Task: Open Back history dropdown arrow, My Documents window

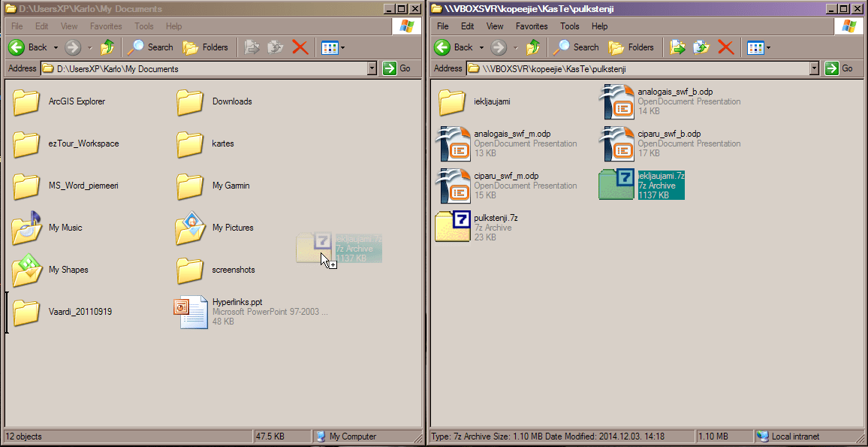Action: click(56, 47)
